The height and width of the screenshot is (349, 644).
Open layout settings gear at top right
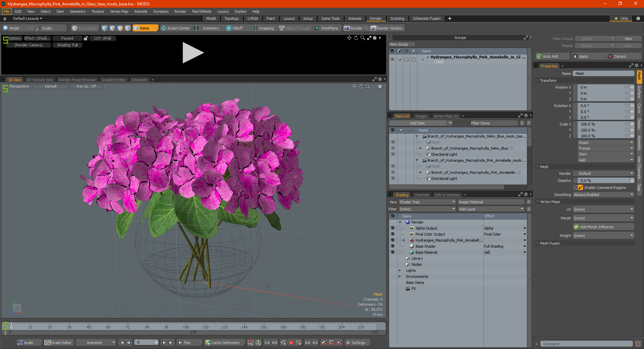638,18
